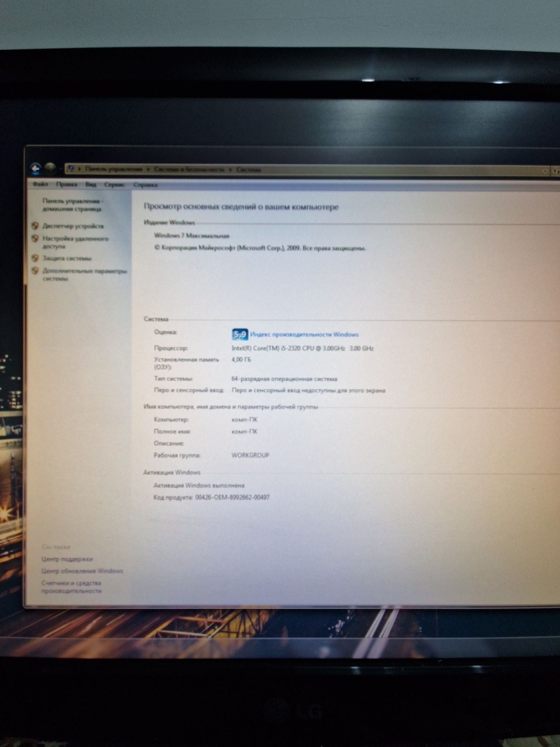Click processor value Intel Core i5-2320

(x=302, y=348)
